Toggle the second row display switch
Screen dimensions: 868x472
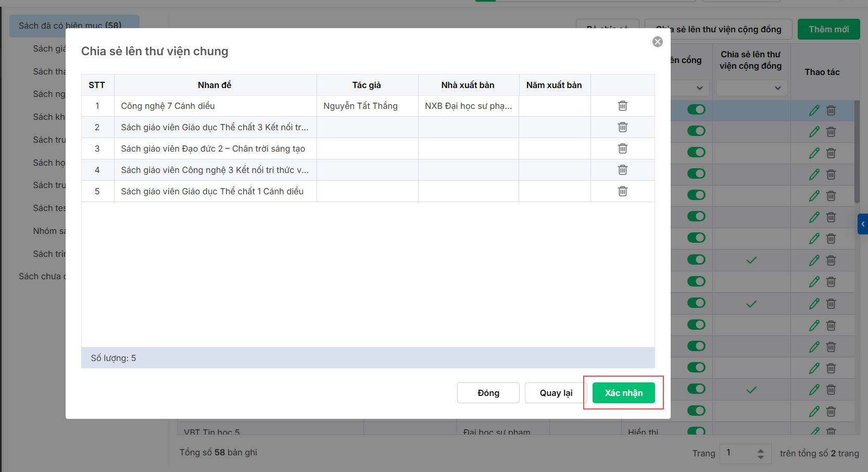pyautogui.click(x=696, y=131)
